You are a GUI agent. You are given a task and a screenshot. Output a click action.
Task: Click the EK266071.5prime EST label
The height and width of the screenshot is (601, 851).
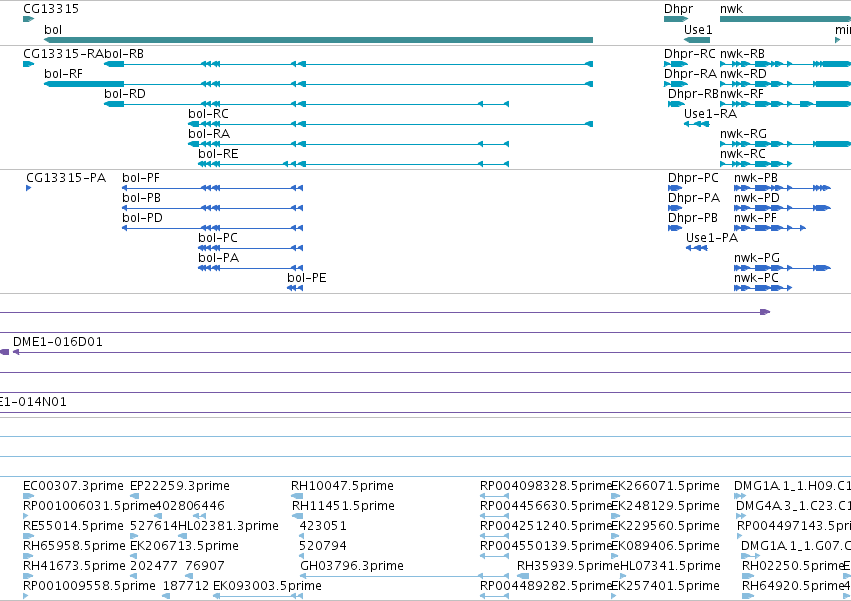click(x=665, y=486)
